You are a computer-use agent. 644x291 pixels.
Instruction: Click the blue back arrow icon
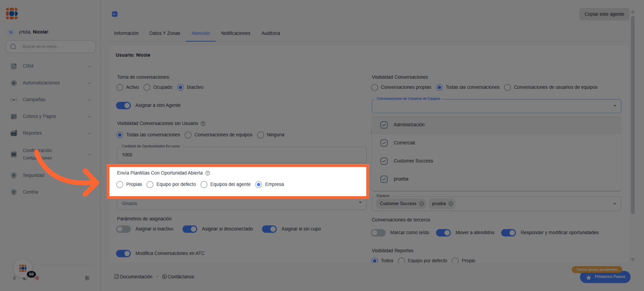[x=115, y=14]
